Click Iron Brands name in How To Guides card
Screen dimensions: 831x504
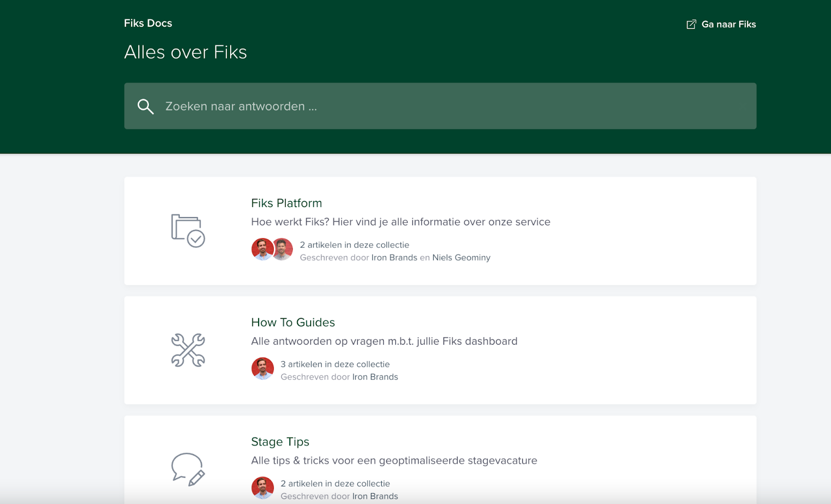pos(375,377)
